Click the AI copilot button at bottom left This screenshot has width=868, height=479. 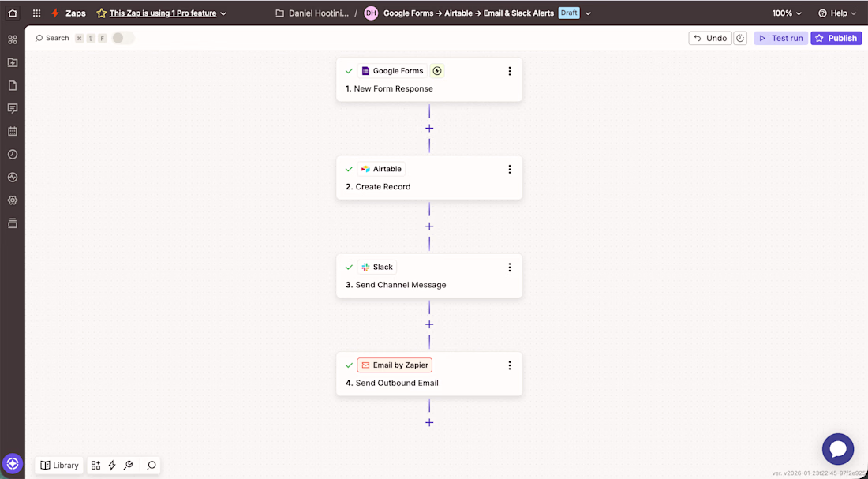click(12, 464)
